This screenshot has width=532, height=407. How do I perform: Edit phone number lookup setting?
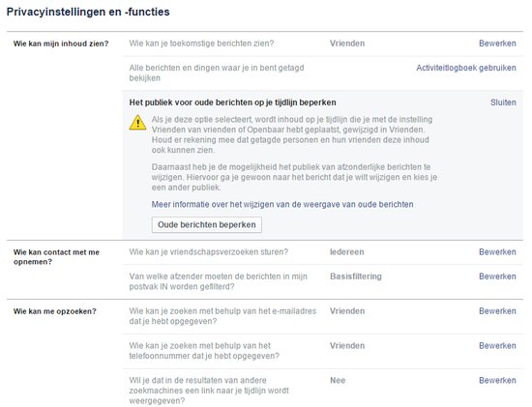point(497,345)
